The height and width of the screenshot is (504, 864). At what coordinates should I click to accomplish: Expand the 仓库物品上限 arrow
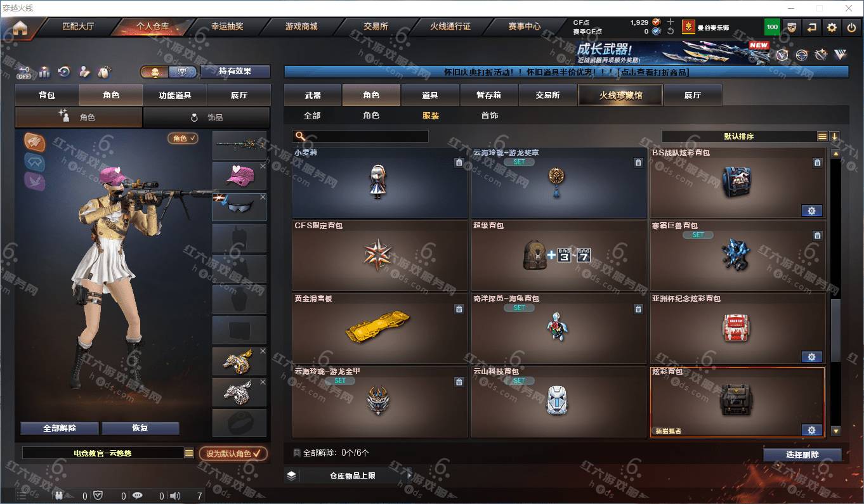pyautogui.click(x=410, y=475)
